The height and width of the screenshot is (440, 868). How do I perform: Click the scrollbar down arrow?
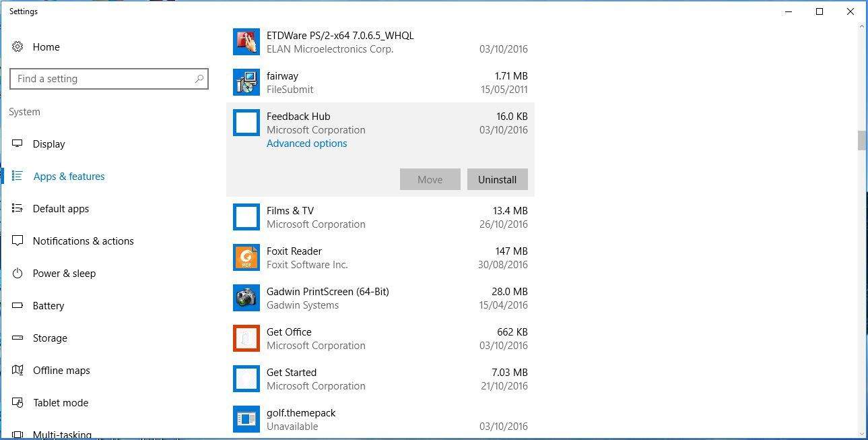[861, 434]
